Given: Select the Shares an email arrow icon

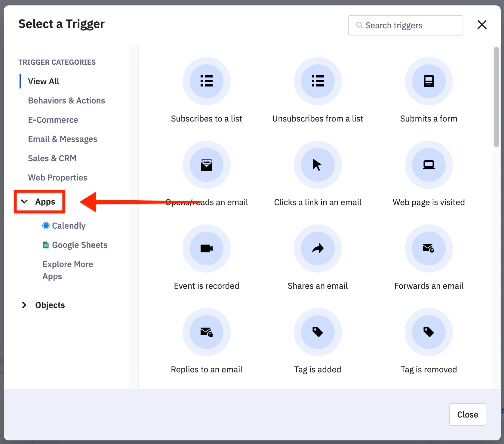Looking at the screenshot, I should [318, 248].
